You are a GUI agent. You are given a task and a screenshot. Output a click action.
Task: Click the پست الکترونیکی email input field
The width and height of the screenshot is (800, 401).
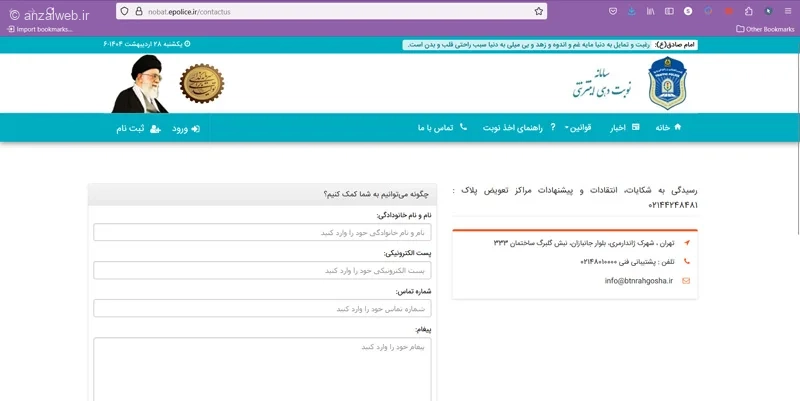262,270
